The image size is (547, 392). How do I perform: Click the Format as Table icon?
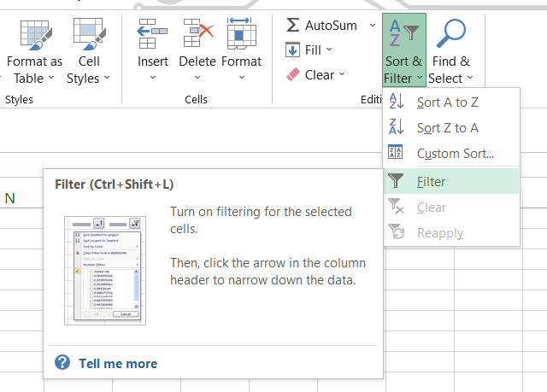(34, 34)
